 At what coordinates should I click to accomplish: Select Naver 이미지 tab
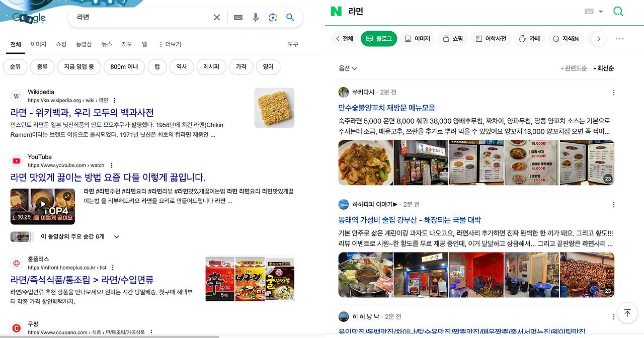418,39
